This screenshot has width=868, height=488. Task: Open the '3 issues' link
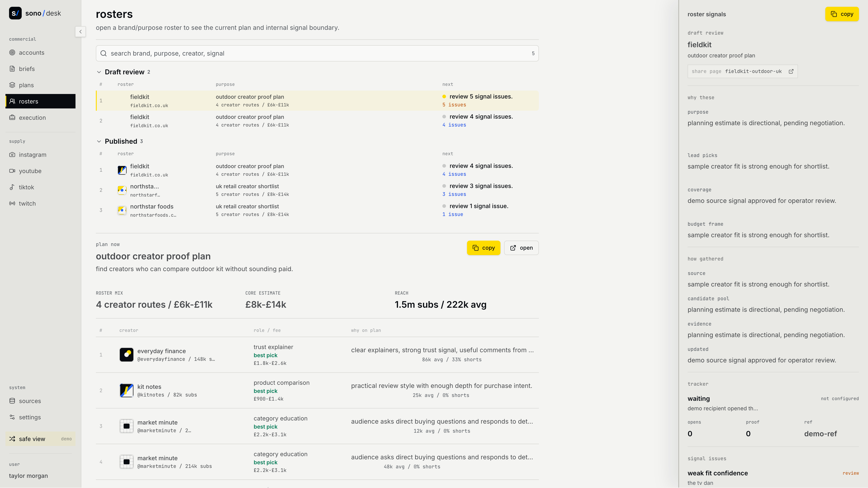(454, 194)
